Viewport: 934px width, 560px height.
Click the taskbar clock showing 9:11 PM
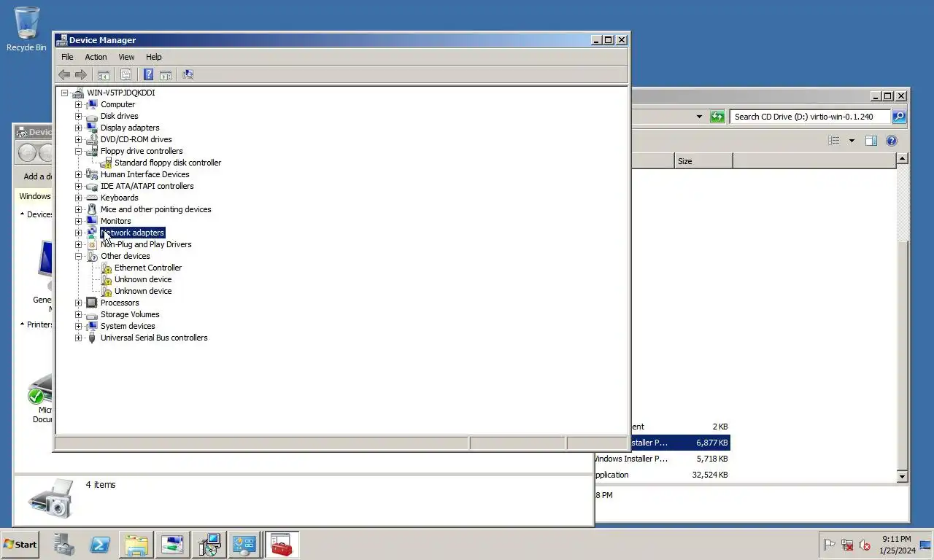click(x=896, y=545)
